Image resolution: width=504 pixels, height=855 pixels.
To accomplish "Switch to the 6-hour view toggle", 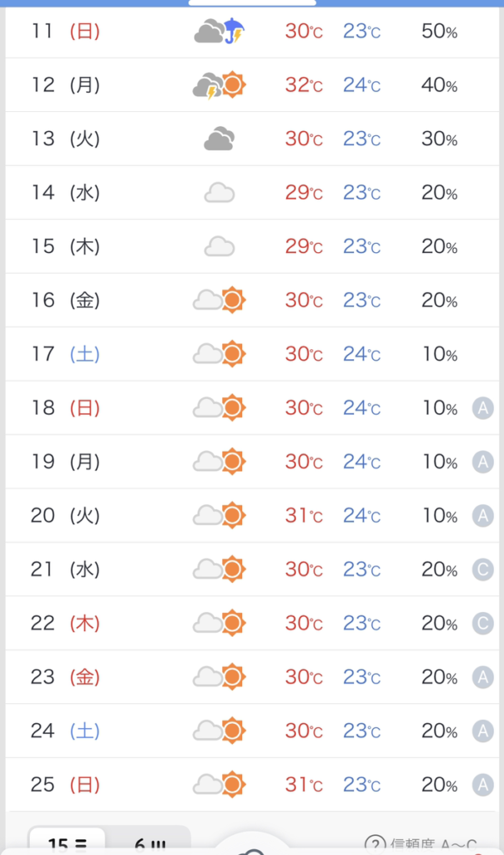I will pos(150,843).
